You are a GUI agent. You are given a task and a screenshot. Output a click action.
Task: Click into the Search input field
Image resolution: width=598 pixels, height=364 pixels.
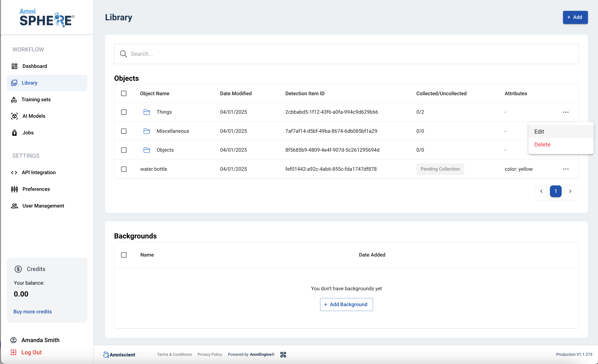[x=346, y=54]
